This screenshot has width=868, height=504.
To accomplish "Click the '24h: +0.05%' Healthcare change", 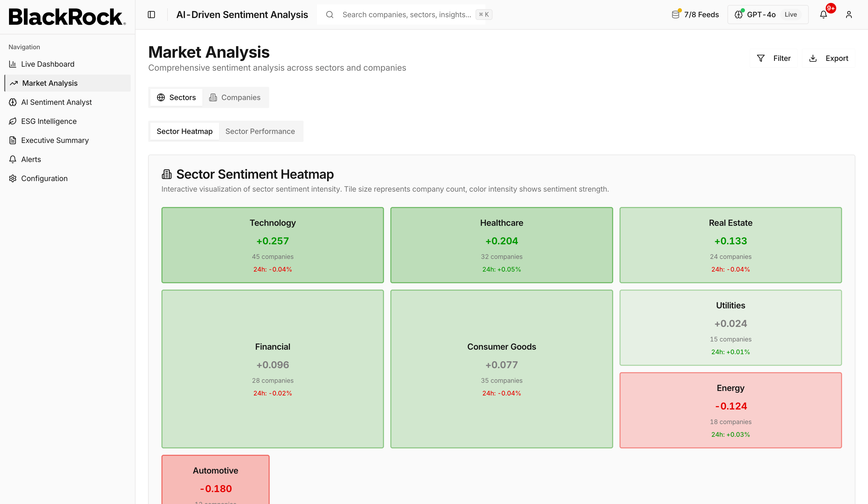I will click(501, 269).
